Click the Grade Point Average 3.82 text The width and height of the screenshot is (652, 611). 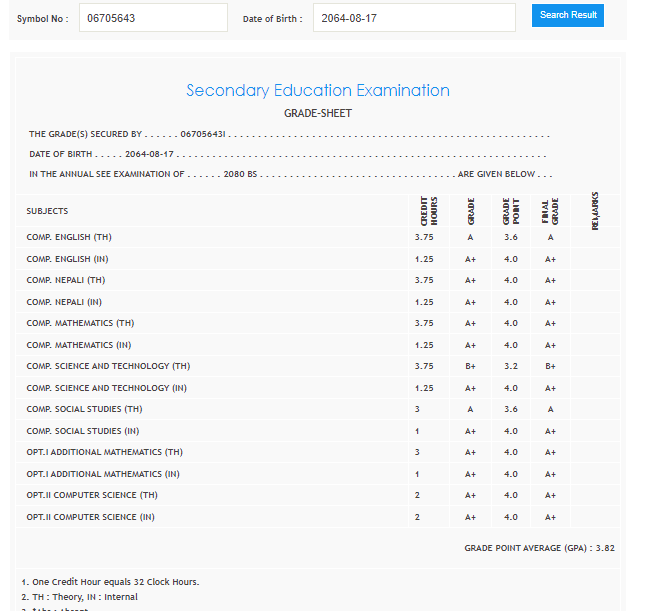[539, 548]
